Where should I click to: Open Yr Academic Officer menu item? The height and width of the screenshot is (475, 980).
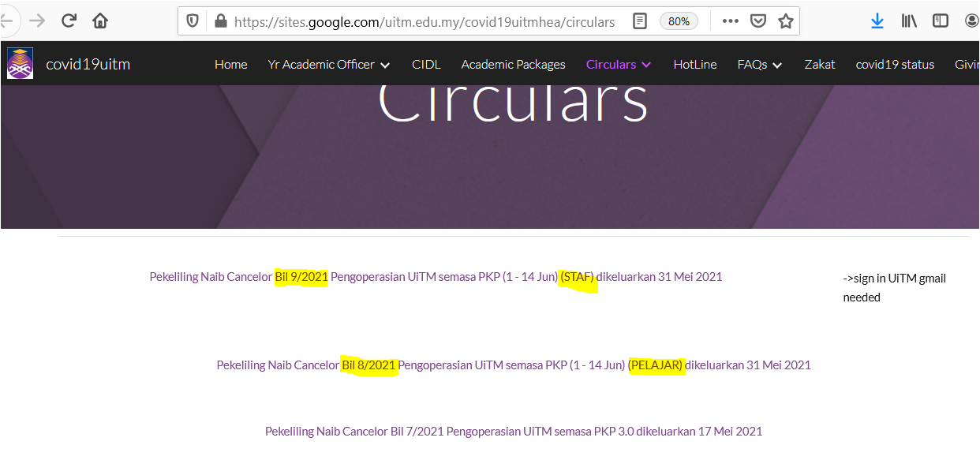coord(321,65)
